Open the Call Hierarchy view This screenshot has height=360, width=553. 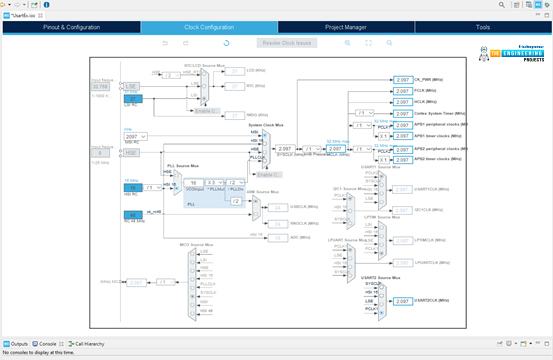click(x=86, y=344)
